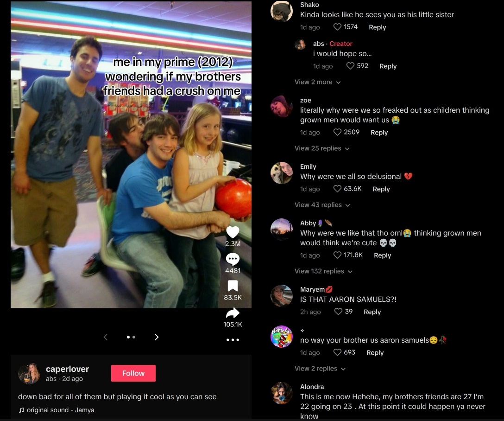Screen dimensions: 504x421
Task: Expand View 132 replies under Abby's comment
Action: click(323, 271)
